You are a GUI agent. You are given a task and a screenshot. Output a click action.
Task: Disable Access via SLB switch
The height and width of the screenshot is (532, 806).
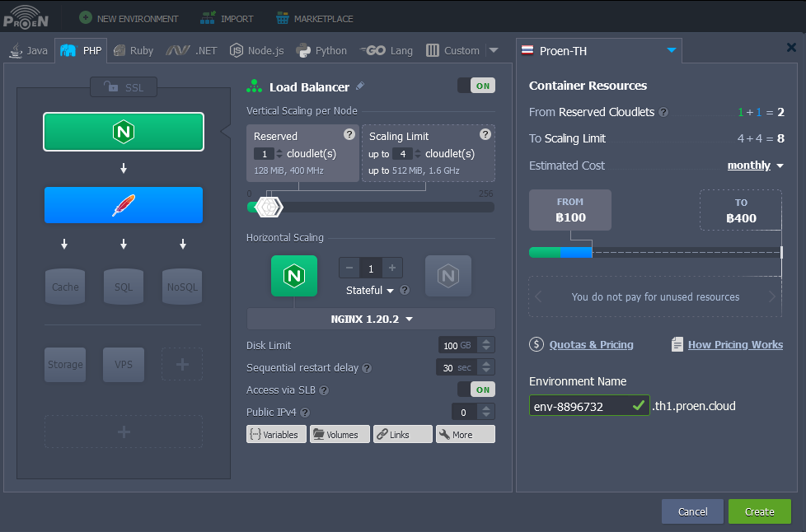tap(476, 390)
